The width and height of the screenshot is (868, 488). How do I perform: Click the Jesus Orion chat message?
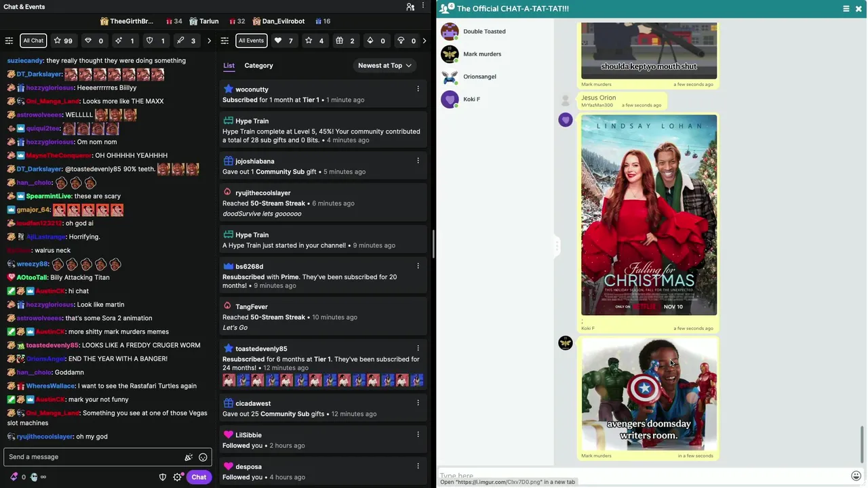pos(620,100)
